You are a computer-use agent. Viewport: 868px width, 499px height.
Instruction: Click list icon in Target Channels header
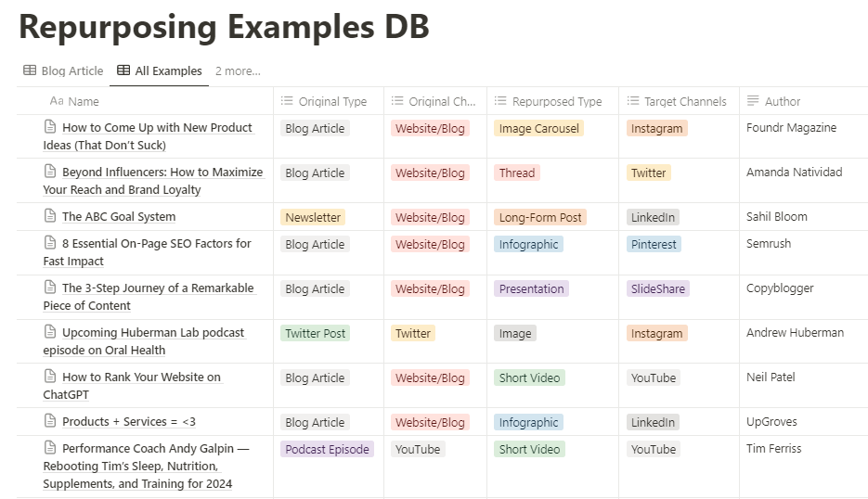tap(633, 101)
